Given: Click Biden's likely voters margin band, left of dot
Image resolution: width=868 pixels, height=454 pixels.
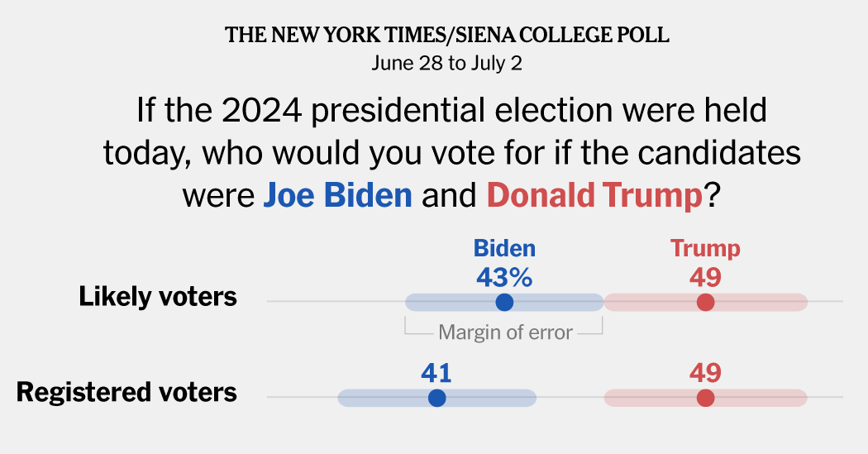Looking at the screenshot, I should pyautogui.click(x=450, y=303).
